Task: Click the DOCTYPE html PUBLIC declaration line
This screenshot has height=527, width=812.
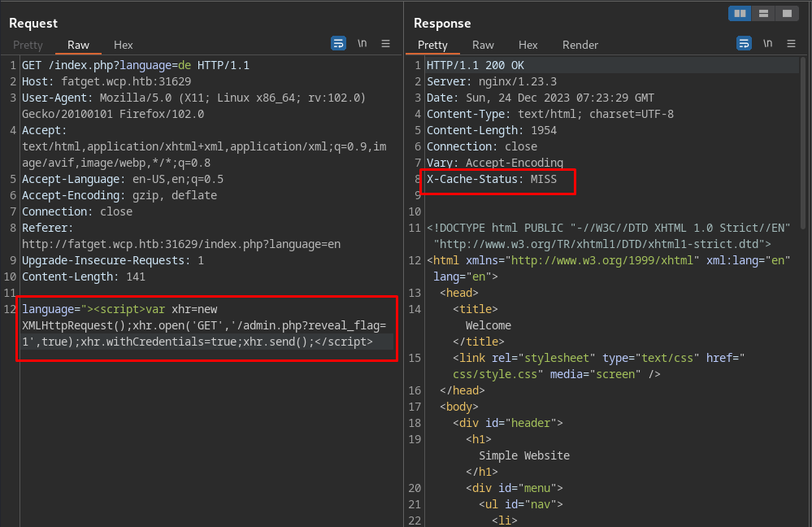Action: coord(609,236)
